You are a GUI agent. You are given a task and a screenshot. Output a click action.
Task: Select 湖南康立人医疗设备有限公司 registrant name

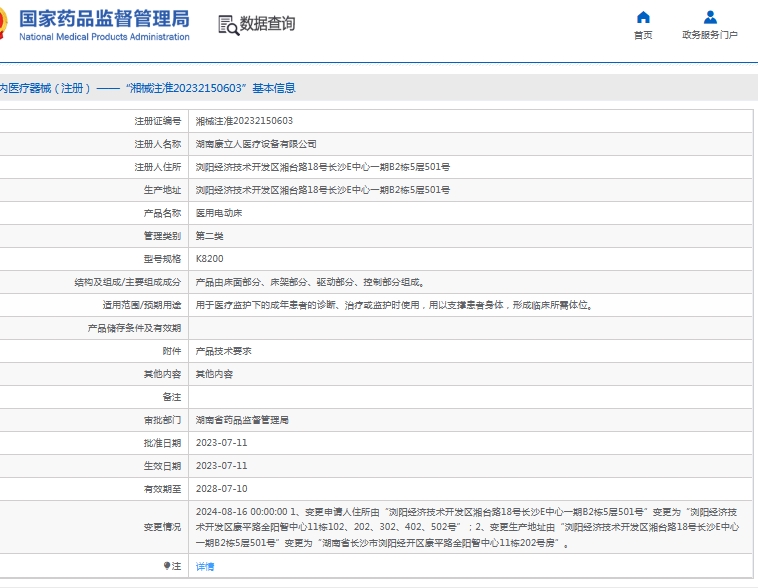256,144
